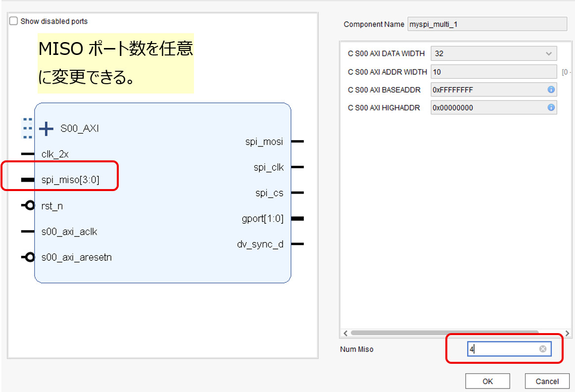
Task: Clear the Num Miso field with X icon
Action: [x=543, y=349]
